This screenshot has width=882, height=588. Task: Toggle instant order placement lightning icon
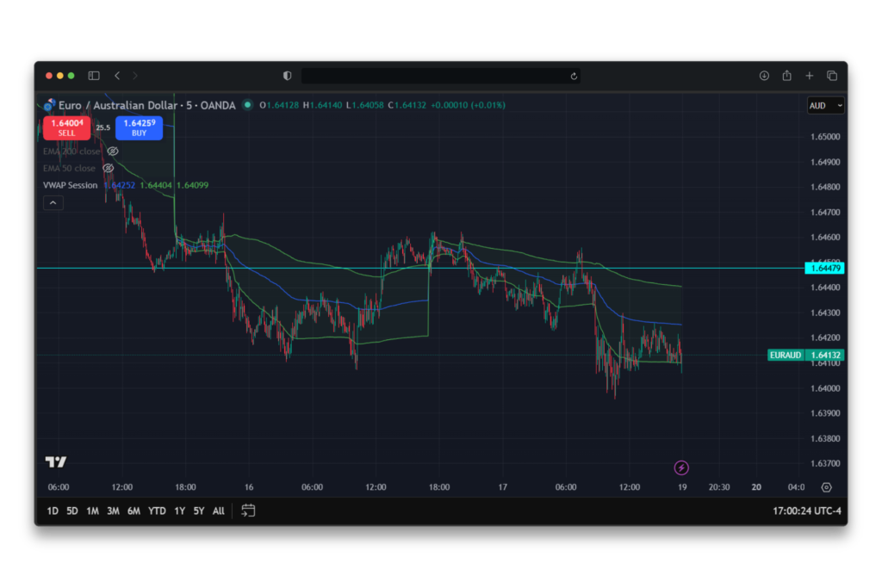pyautogui.click(x=681, y=467)
